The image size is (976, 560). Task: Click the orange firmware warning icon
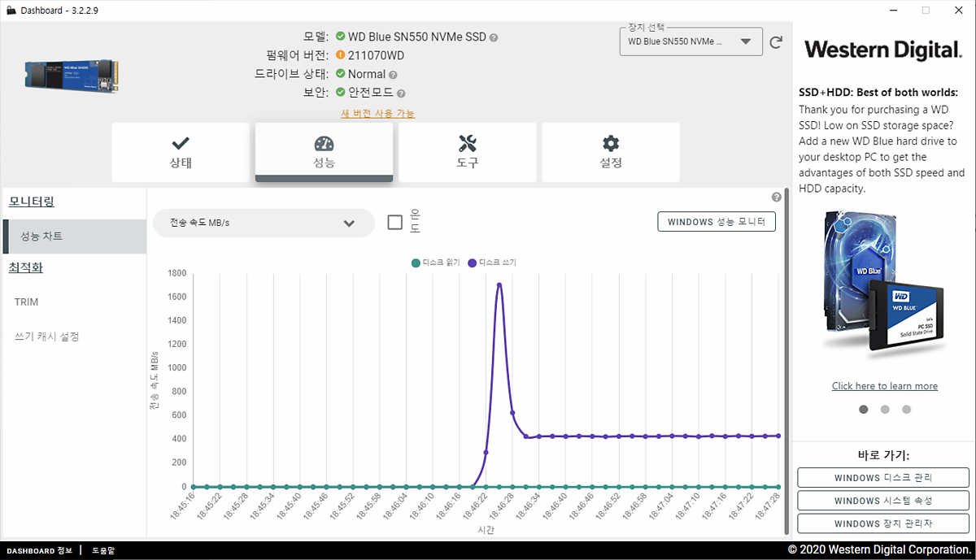click(x=340, y=55)
